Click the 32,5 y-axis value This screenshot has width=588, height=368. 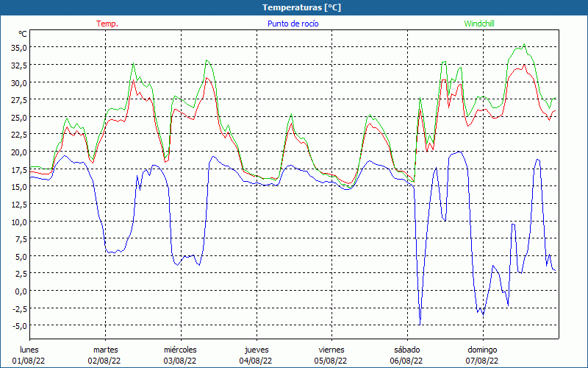[19, 66]
